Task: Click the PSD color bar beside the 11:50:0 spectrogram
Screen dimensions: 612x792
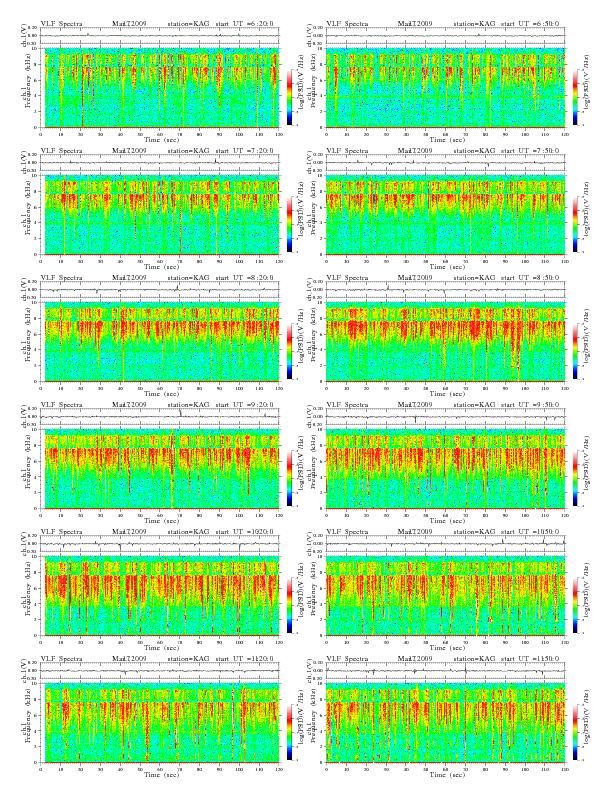Action: click(576, 732)
